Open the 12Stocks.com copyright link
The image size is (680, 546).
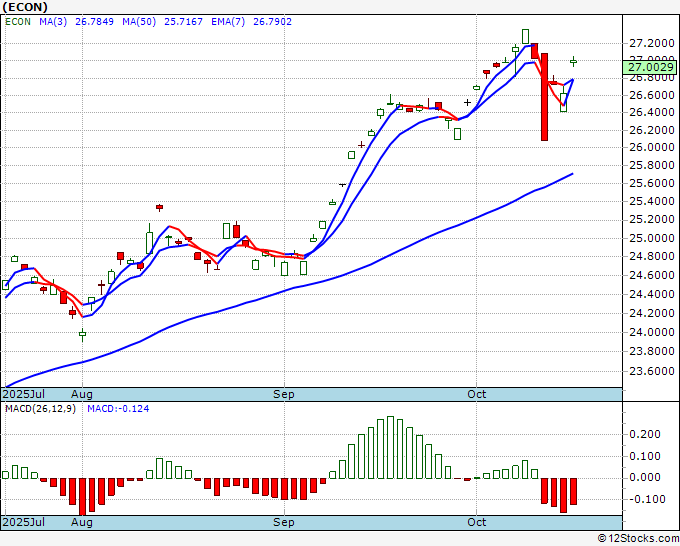(638, 538)
